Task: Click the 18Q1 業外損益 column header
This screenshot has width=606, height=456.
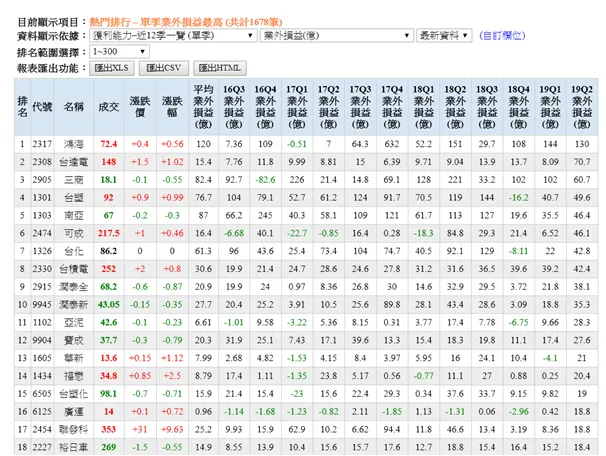Action: 424,107
